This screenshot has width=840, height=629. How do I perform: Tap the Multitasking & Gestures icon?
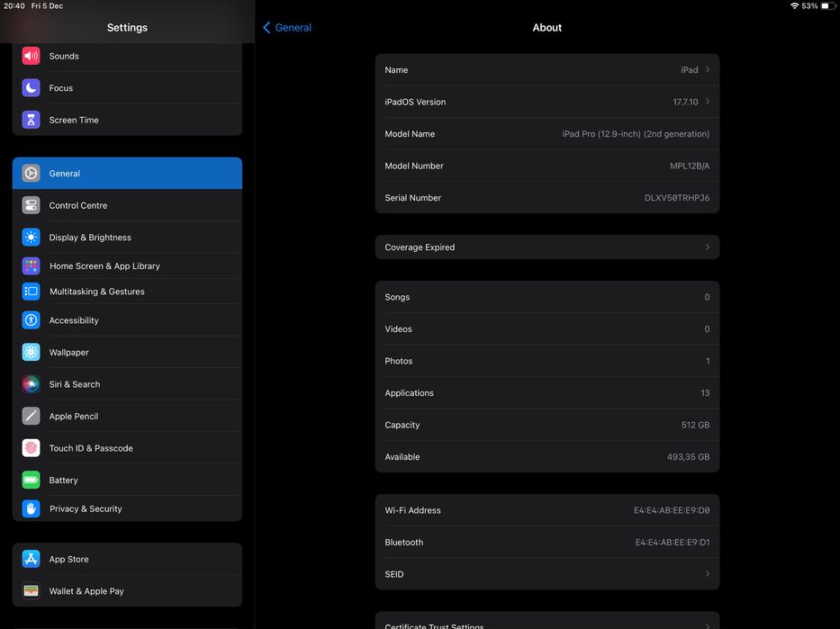[32, 292]
